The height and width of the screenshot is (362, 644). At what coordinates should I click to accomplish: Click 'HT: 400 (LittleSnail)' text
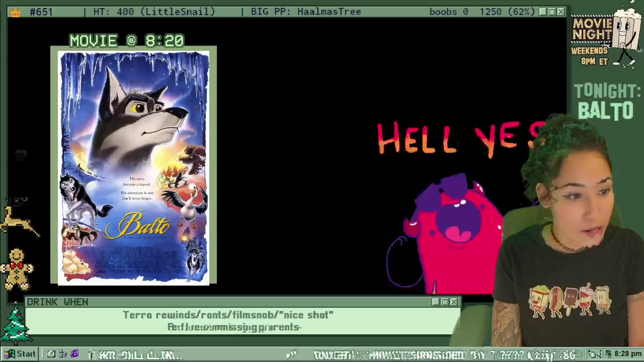[x=154, y=12]
